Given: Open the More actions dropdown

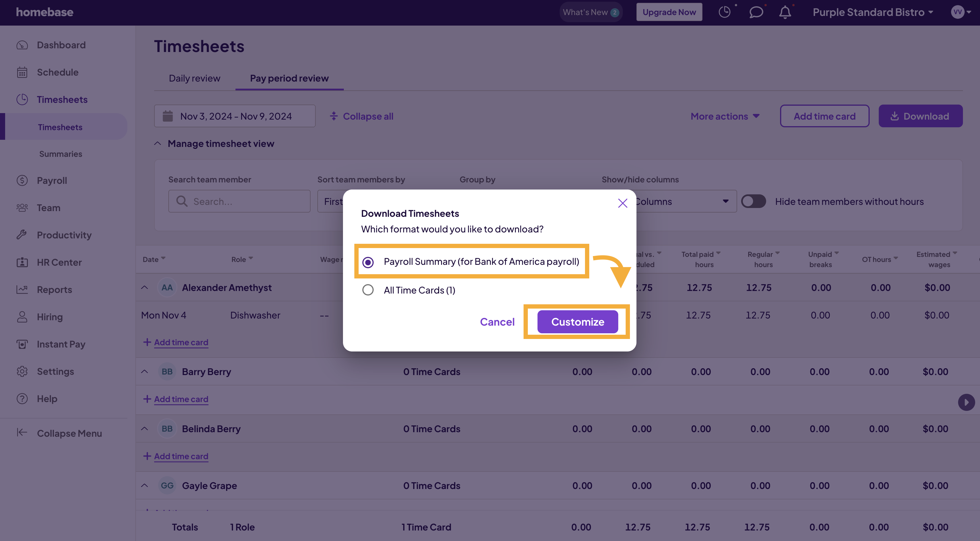Looking at the screenshot, I should pos(725,116).
